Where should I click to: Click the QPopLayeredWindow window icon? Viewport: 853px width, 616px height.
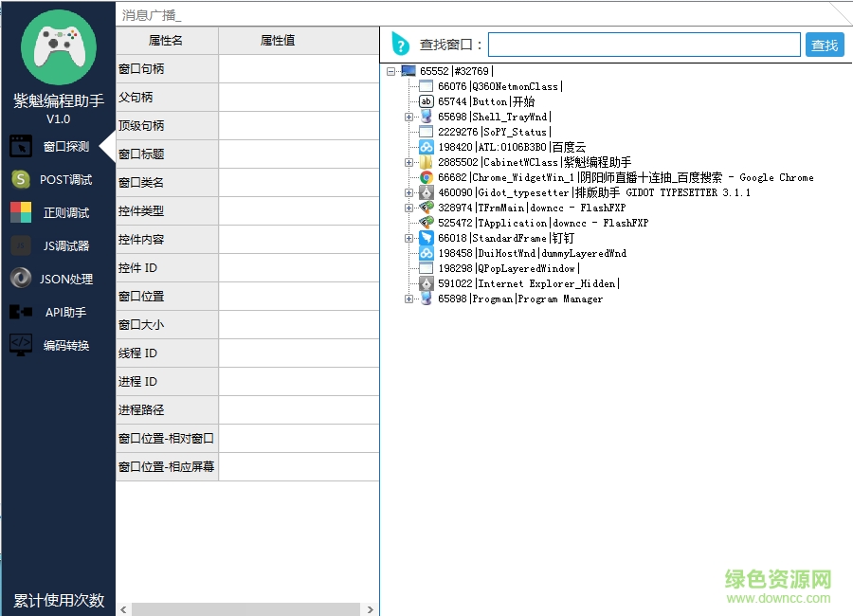tap(426, 268)
